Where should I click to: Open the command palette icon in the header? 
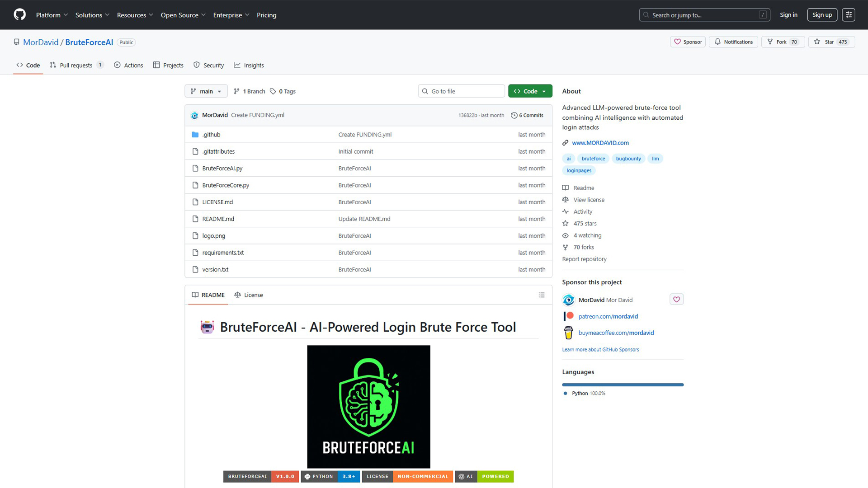tap(848, 14)
